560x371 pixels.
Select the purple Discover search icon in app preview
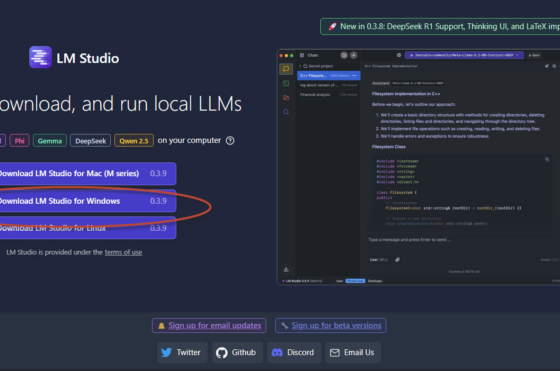tap(286, 112)
